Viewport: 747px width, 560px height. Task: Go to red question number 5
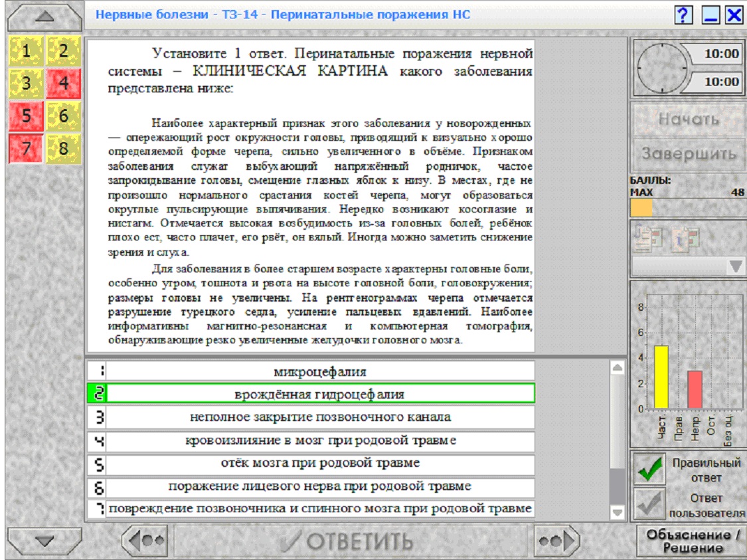pos(26,116)
